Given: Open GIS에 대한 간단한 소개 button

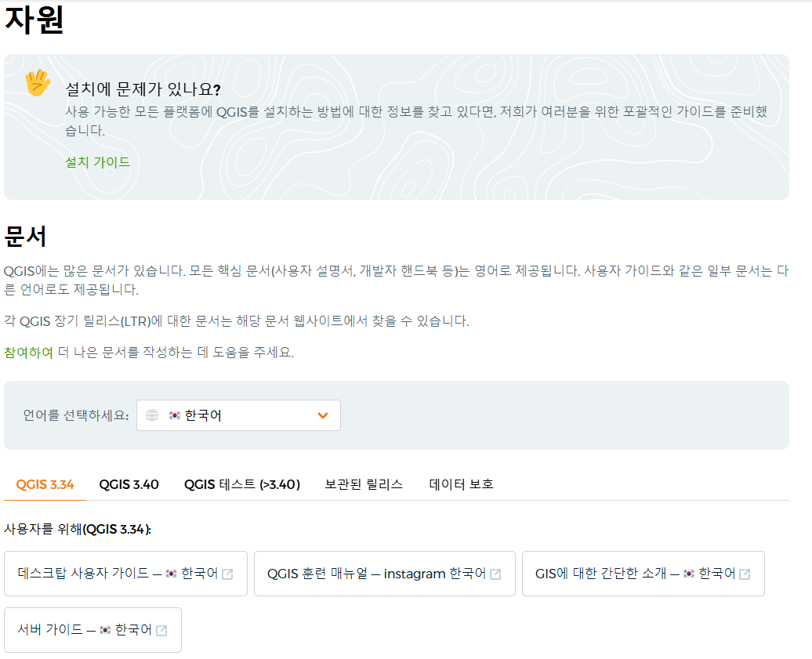Looking at the screenshot, I should pyautogui.click(x=643, y=574).
